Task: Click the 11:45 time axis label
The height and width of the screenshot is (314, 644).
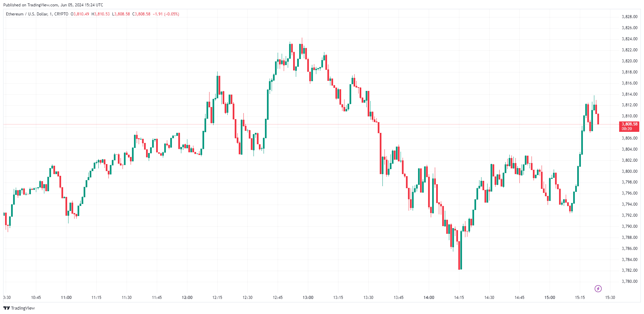Action: (x=157, y=298)
